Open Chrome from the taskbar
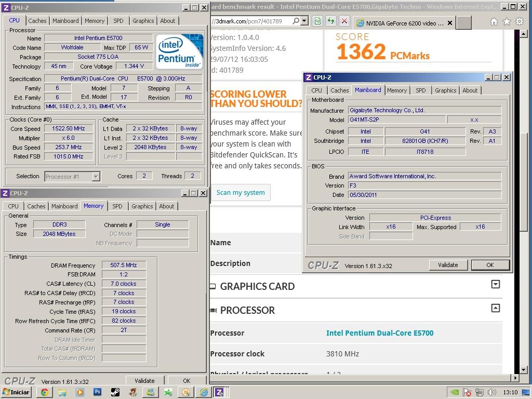The height and width of the screenshot is (399, 532). click(45, 392)
